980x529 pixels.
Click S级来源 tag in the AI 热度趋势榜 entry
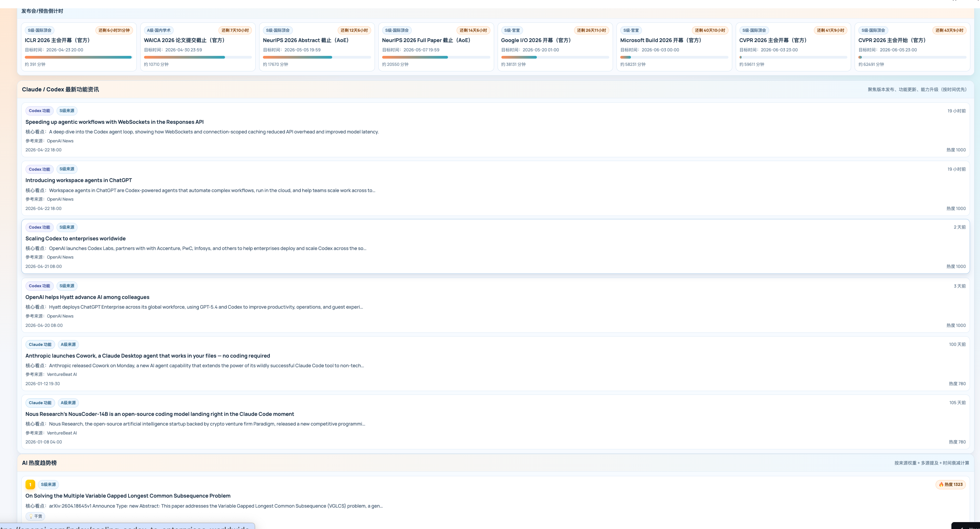click(48, 485)
